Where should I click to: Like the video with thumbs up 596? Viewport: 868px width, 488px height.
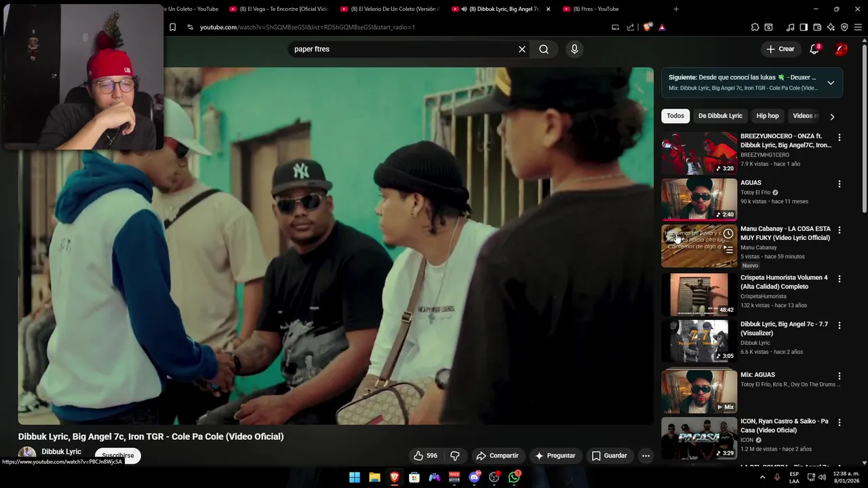coord(425,455)
